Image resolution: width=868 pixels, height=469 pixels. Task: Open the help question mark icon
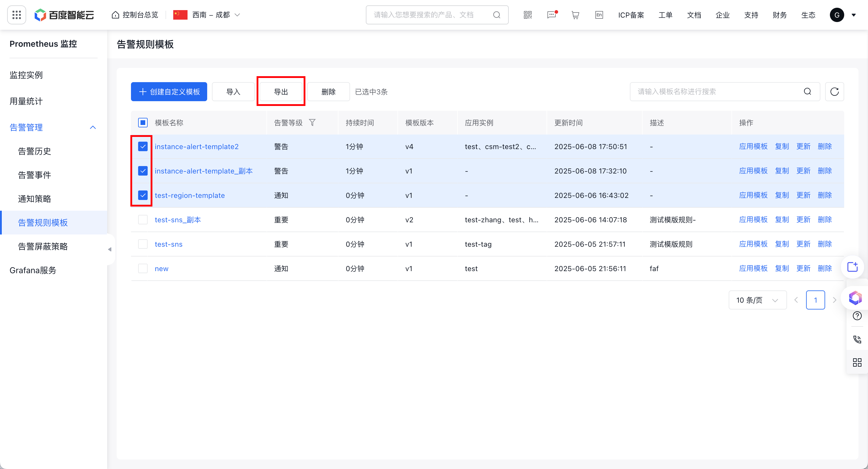coord(857,316)
